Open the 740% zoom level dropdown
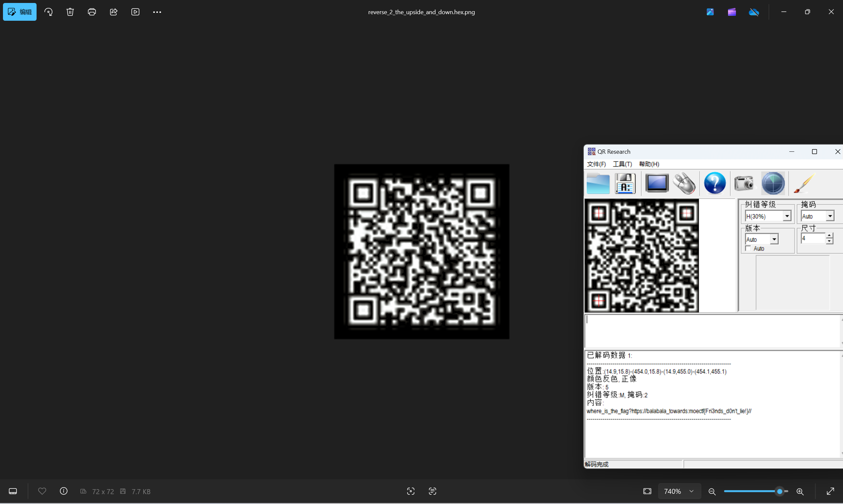Viewport: 843px width, 504px height. (x=679, y=491)
